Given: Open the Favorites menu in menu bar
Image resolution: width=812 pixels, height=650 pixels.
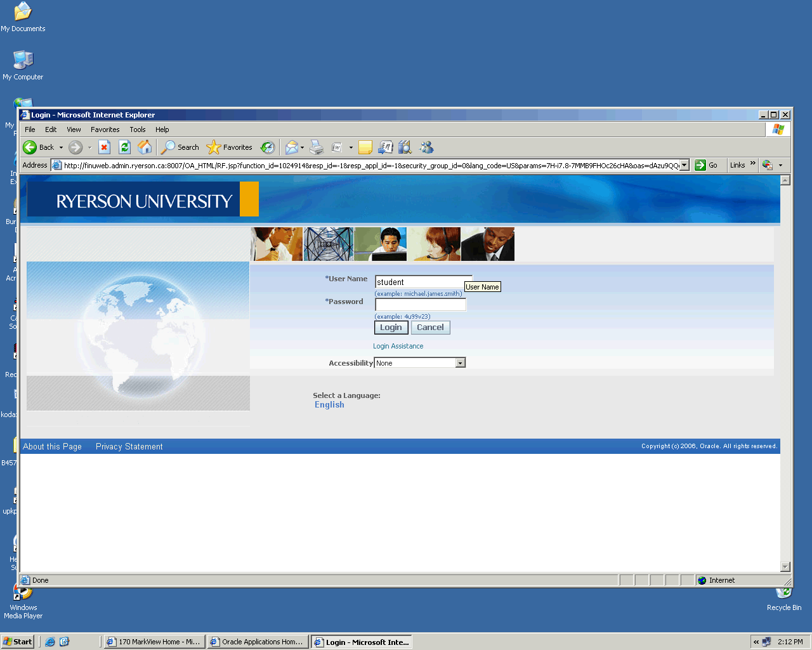Looking at the screenshot, I should coord(105,129).
